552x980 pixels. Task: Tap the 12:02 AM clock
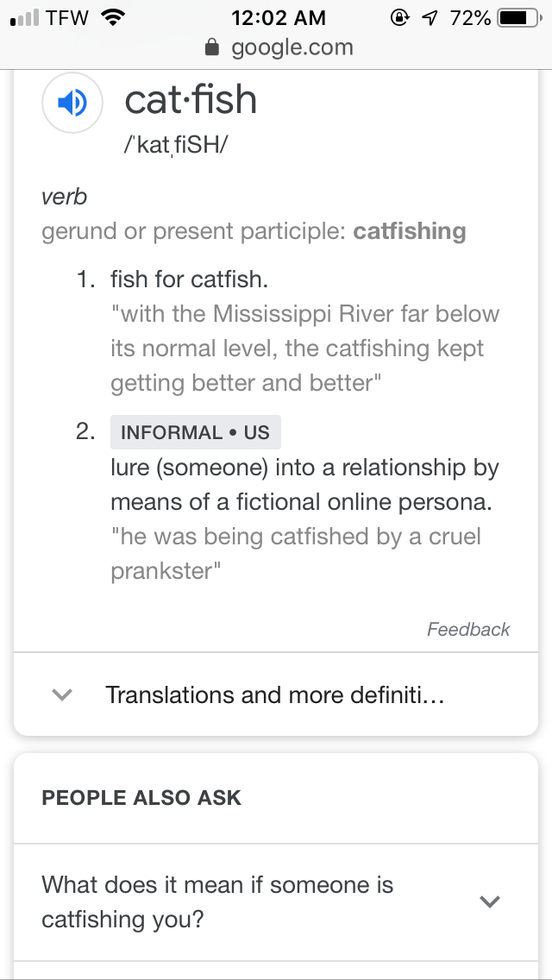tap(279, 17)
